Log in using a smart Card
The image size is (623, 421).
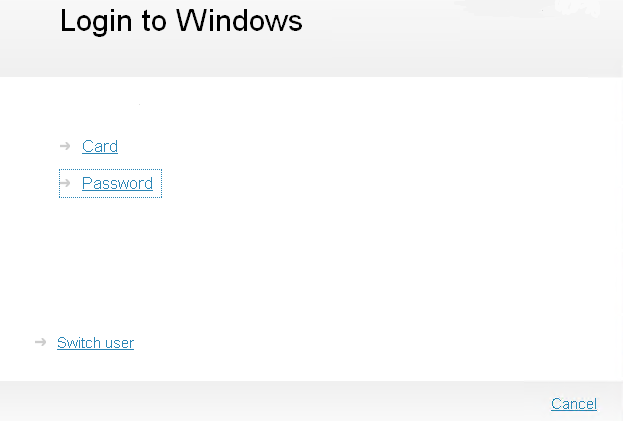[100, 146]
